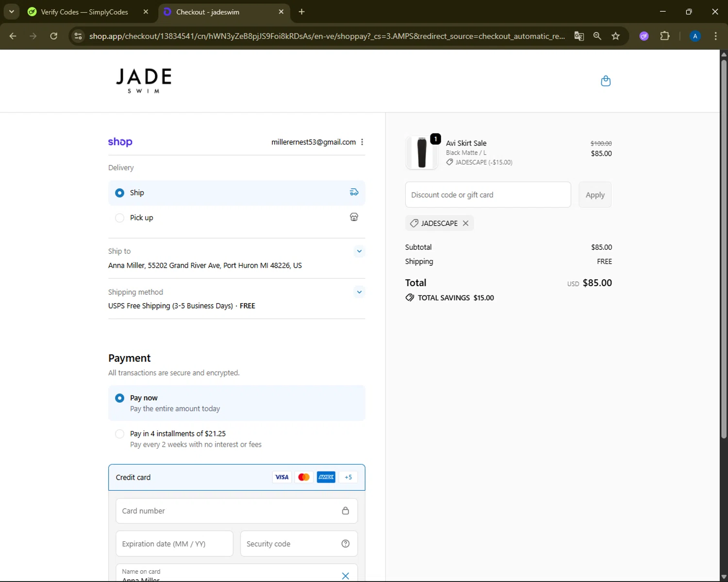The width and height of the screenshot is (728, 582).
Task: Click the Credit card payment header
Action: click(237, 477)
